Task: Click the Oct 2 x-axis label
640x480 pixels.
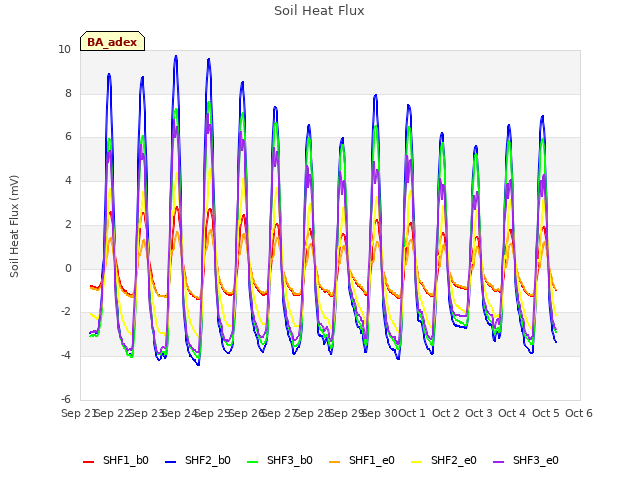Action: [446, 413]
